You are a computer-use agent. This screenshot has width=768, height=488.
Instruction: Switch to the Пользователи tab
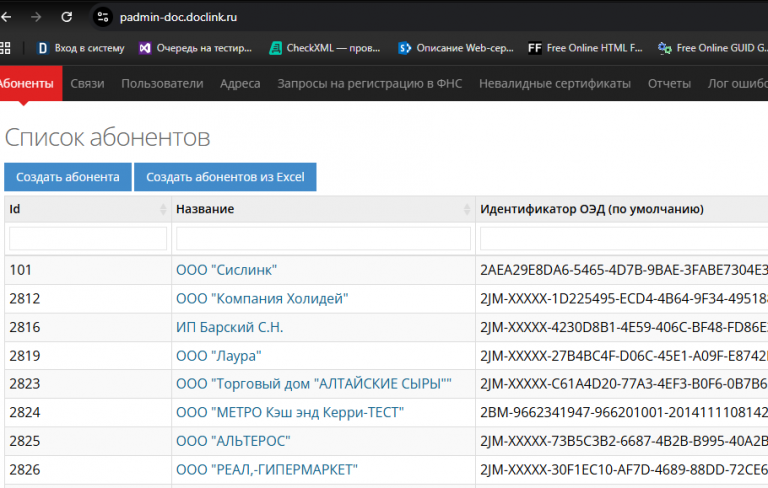point(162,84)
